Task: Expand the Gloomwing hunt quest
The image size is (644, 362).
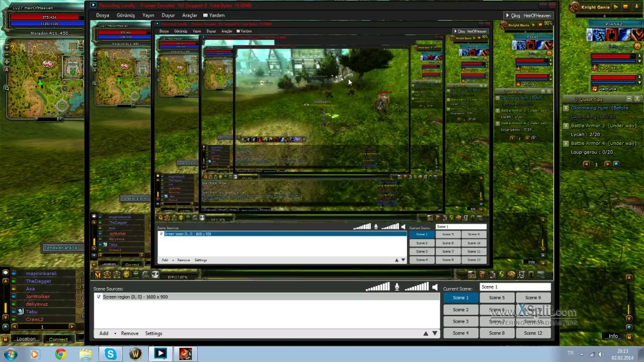Action: (x=566, y=108)
